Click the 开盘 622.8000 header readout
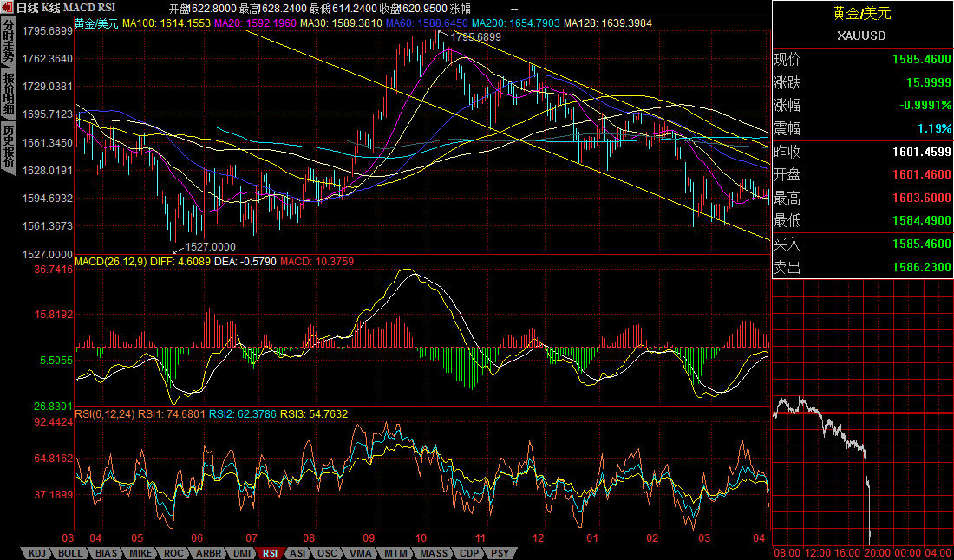 pyautogui.click(x=203, y=10)
